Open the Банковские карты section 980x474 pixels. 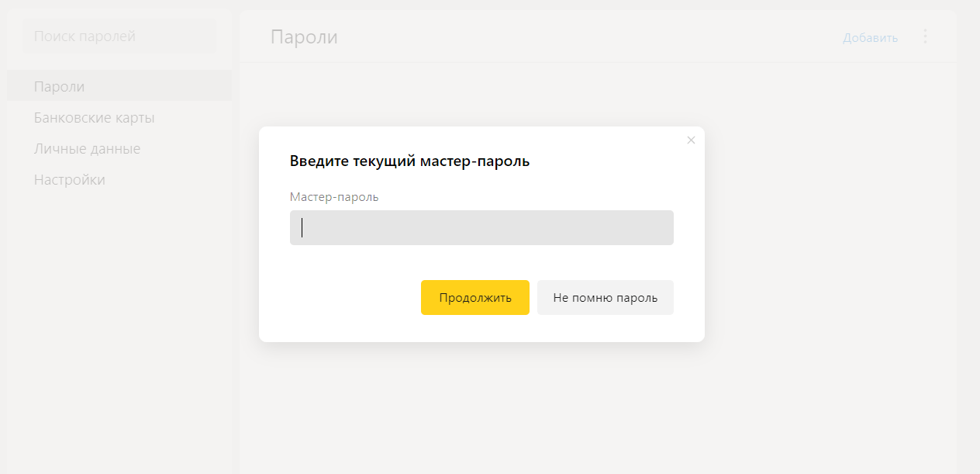[95, 118]
